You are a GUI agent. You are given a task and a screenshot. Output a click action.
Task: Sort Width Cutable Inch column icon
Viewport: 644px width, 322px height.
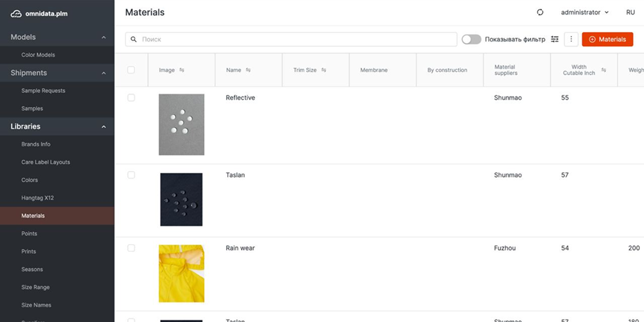click(604, 70)
